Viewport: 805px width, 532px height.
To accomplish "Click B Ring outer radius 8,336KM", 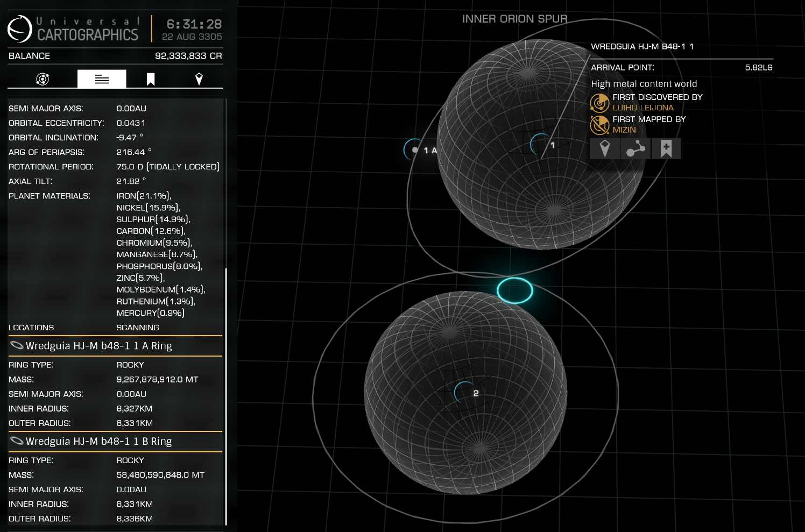I will pyautogui.click(x=135, y=519).
